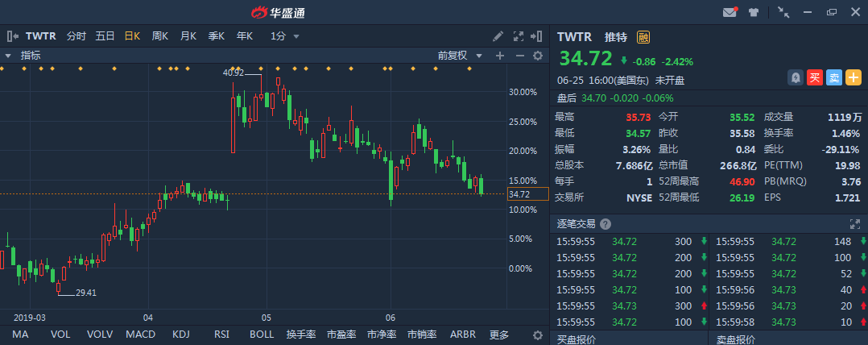Image resolution: width=868 pixels, height=345 pixels.
Task: Collapse the 指标 indicator section
Action: tap(8, 56)
